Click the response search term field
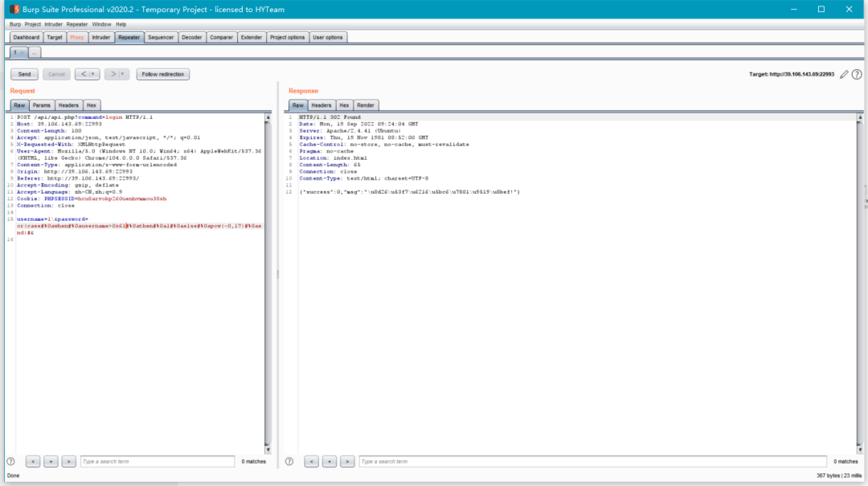Viewport: 868px width, 486px height. (592, 461)
